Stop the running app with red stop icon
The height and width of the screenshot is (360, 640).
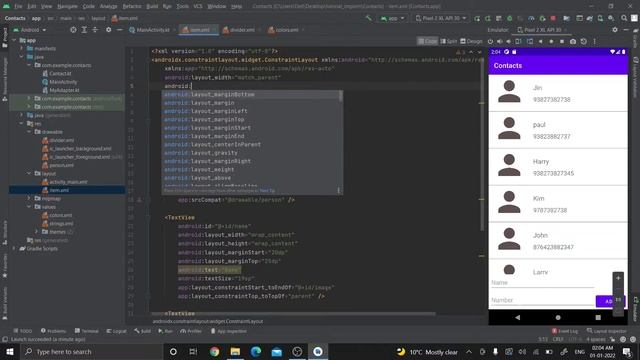pyautogui.click(x=553, y=18)
